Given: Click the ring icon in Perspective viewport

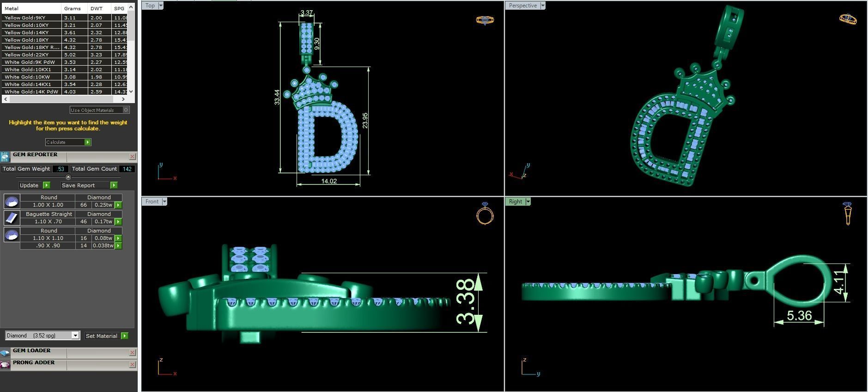Looking at the screenshot, I should click(848, 19).
